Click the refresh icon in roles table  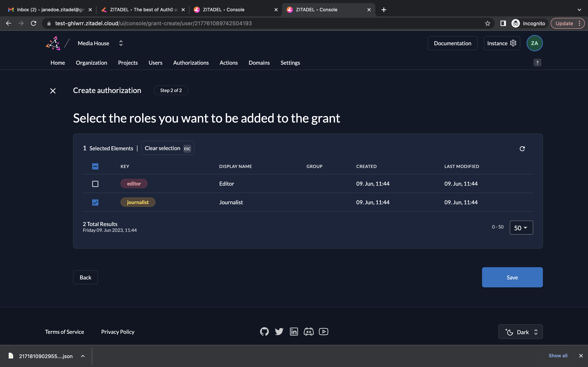(522, 149)
